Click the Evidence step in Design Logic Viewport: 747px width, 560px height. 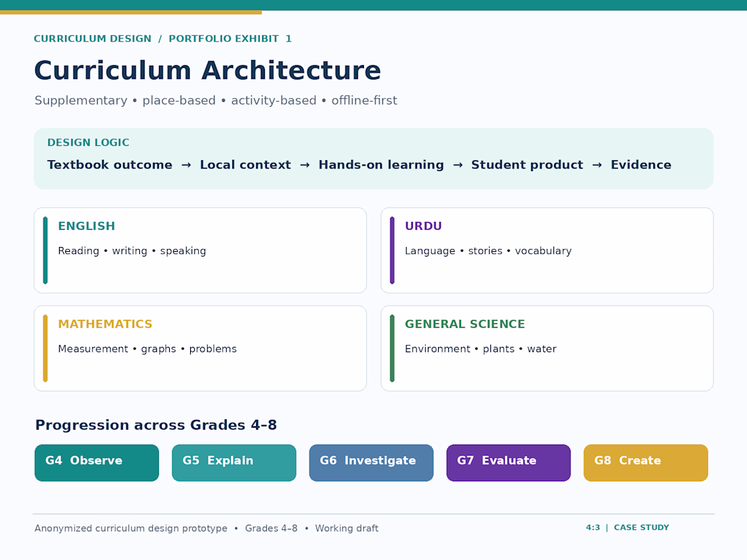(x=641, y=165)
